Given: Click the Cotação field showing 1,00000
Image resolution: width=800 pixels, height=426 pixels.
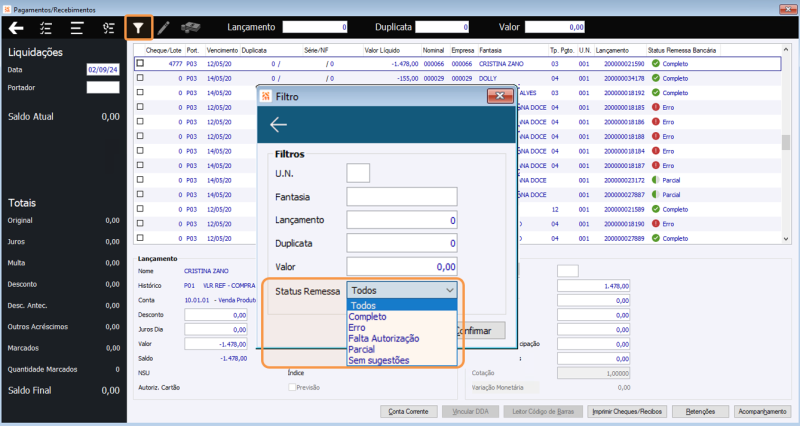Looking at the screenshot, I should 593,373.
